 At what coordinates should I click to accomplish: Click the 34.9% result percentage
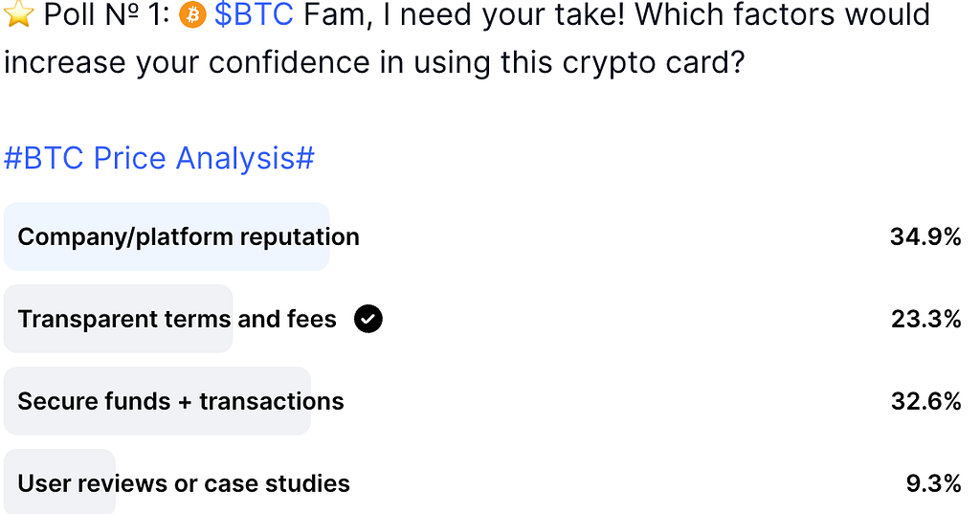tap(925, 237)
